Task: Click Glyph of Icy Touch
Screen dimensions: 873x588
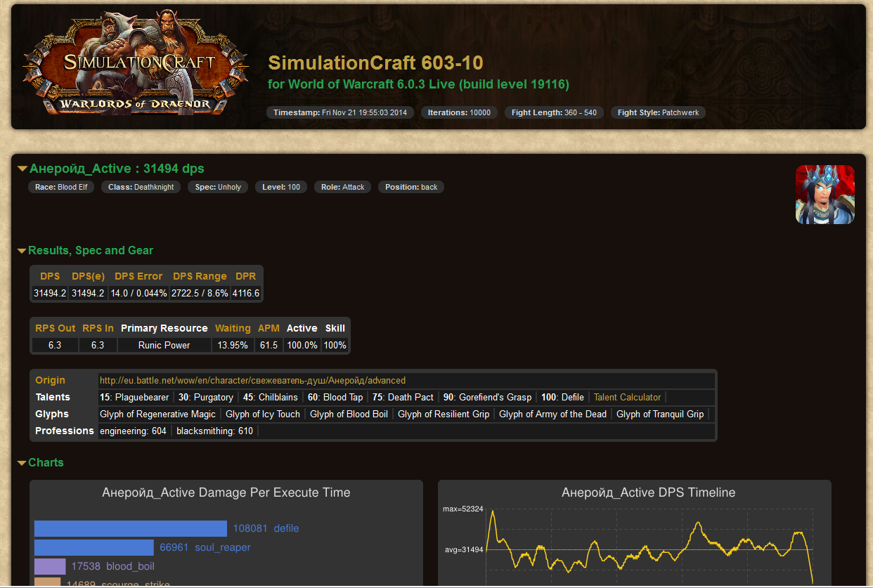Action: (263, 414)
